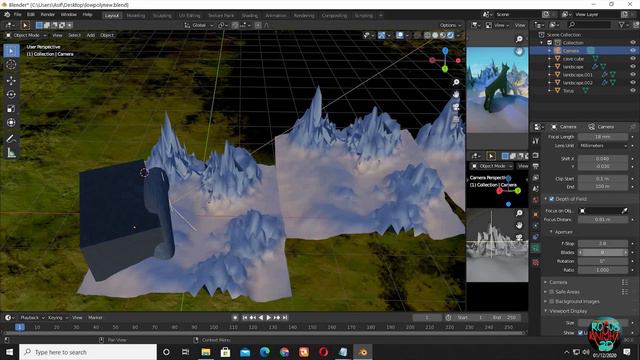
Task: Open the Add menu in viewport header
Action: 91,36
